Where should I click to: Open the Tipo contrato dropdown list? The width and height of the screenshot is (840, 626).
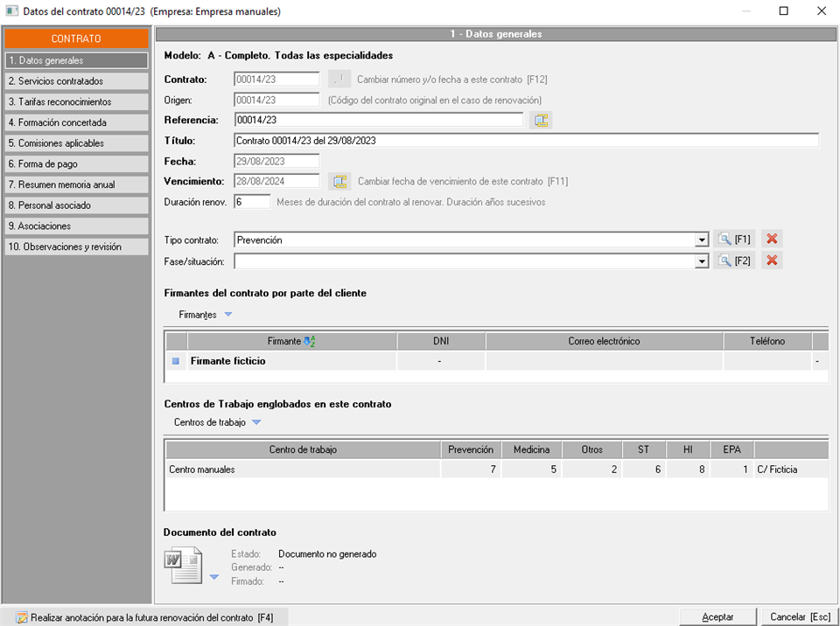(x=701, y=240)
